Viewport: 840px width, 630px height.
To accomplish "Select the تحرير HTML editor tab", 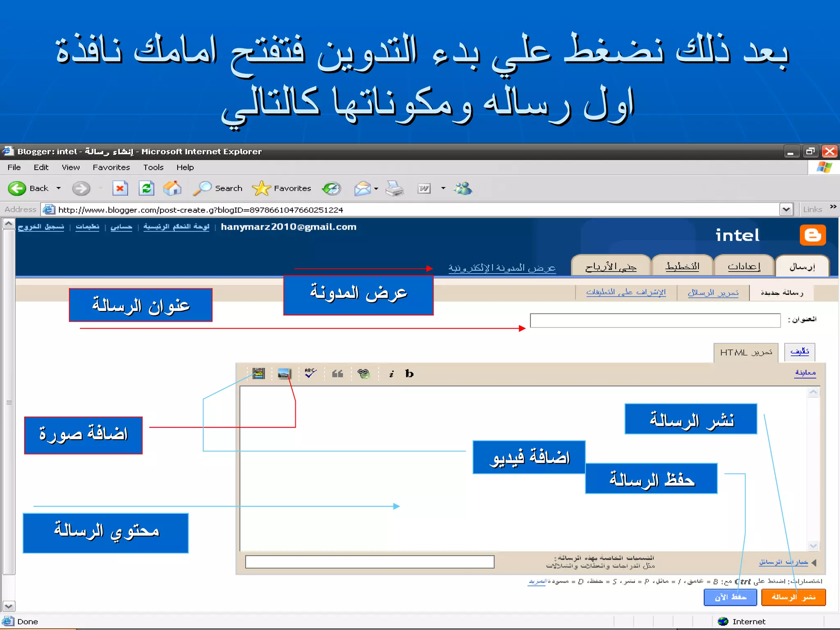I will coord(746,352).
